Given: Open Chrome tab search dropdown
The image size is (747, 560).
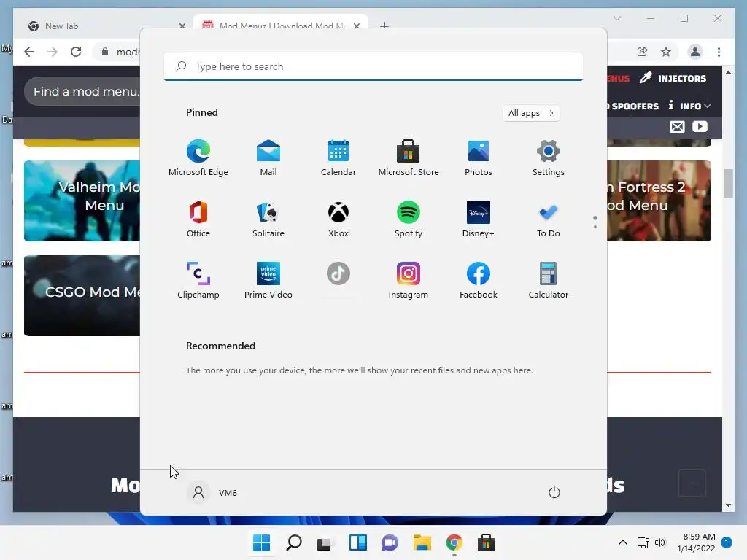Looking at the screenshot, I should (x=617, y=18).
